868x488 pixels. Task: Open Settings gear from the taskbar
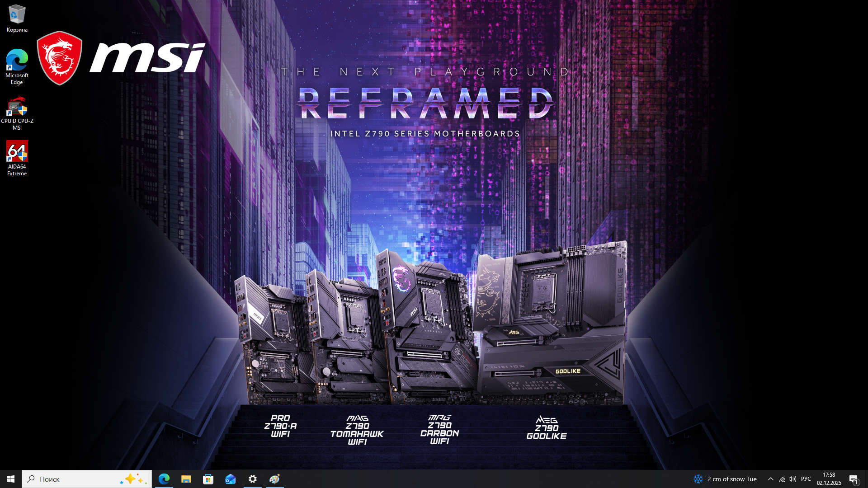[x=253, y=479]
